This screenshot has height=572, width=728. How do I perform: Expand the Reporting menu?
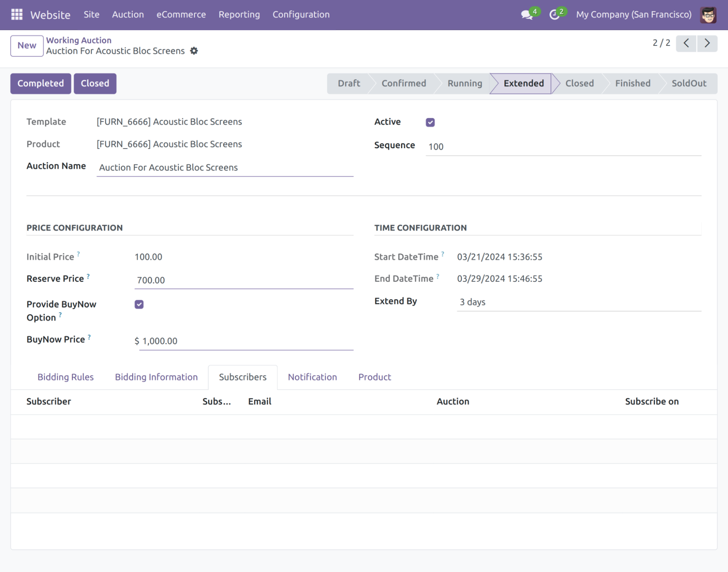point(239,15)
